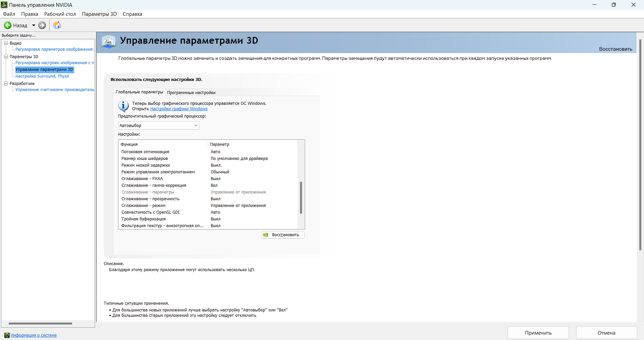Click the NVIDIA app icon in title bar
The image size is (644, 340).
4,5
